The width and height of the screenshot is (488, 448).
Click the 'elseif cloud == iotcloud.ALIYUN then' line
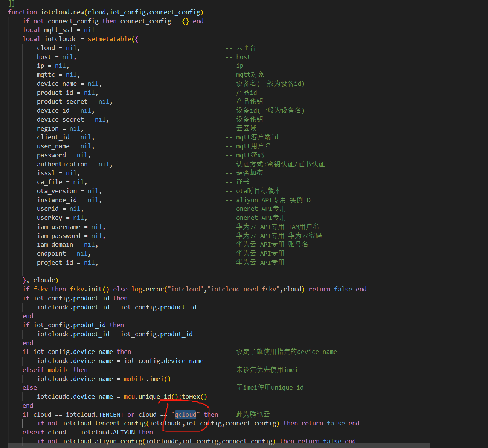coord(88,432)
